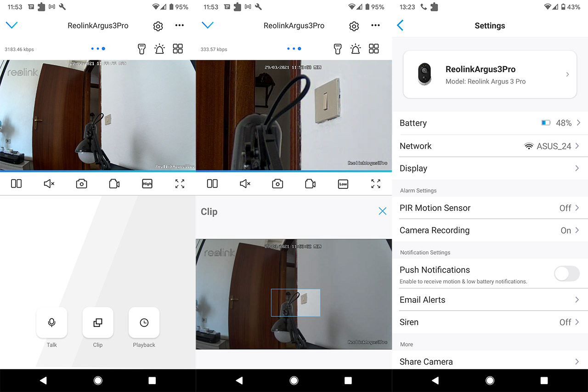The height and width of the screenshot is (392, 588).
Task: Enter fullscreen in the first live view
Action: point(180,184)
